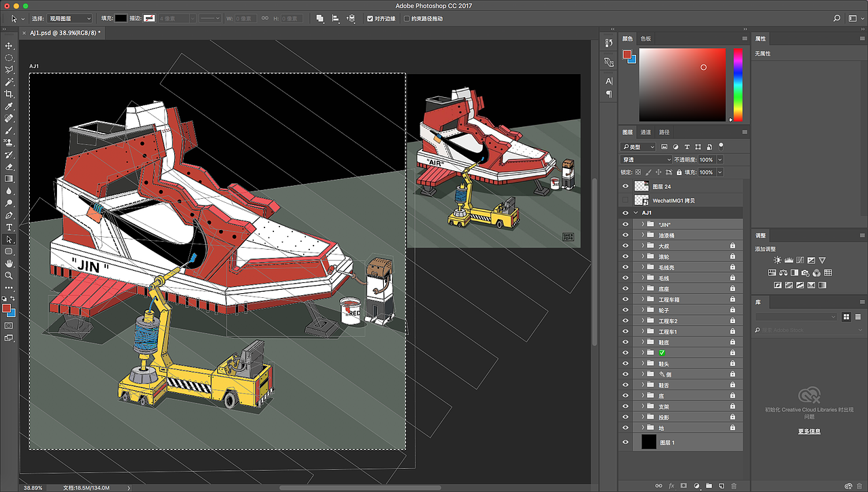Hide the 图层 24 layer

coord(625,186)
